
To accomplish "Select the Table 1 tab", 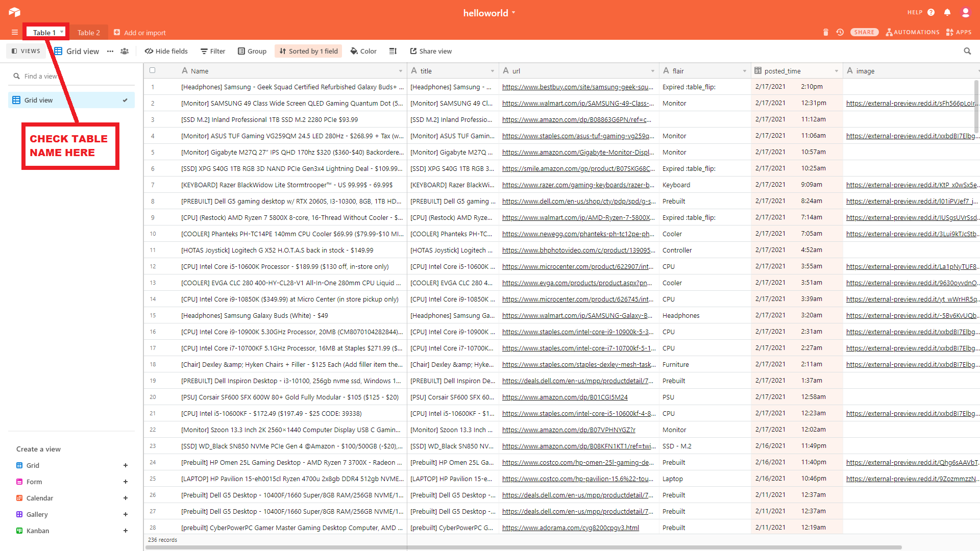I will tap(44, 33).
